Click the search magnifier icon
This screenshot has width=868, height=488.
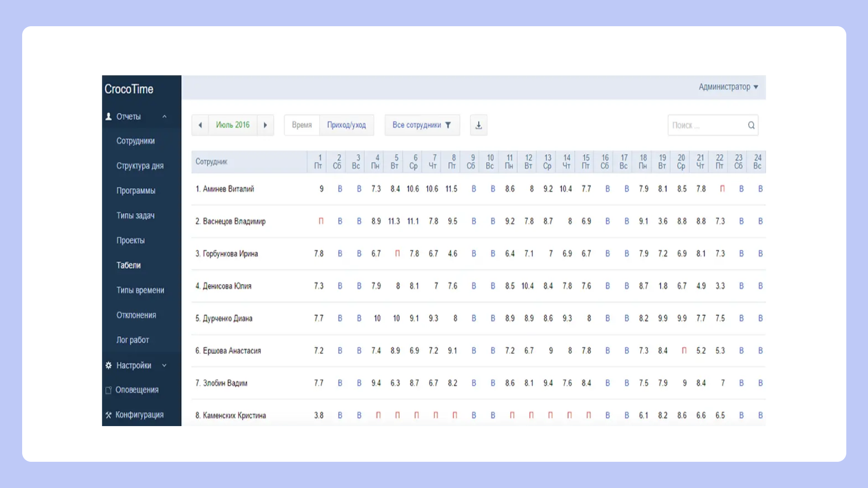[751, 125]
